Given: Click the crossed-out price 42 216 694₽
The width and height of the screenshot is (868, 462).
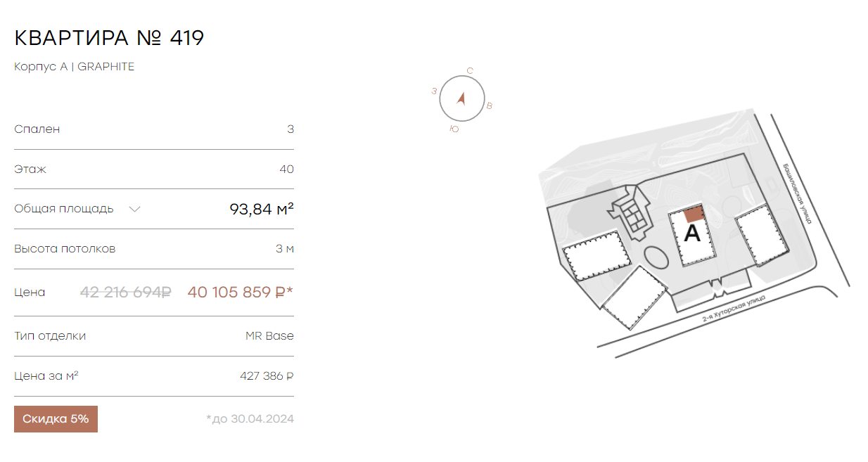Looking at the screenshot, I should (x=126, y=292).
